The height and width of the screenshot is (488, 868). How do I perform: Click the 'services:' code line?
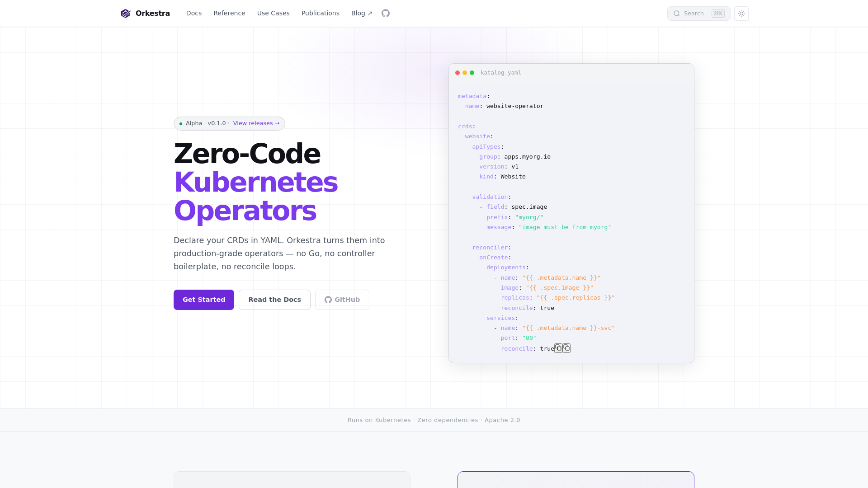click(503, 318)
